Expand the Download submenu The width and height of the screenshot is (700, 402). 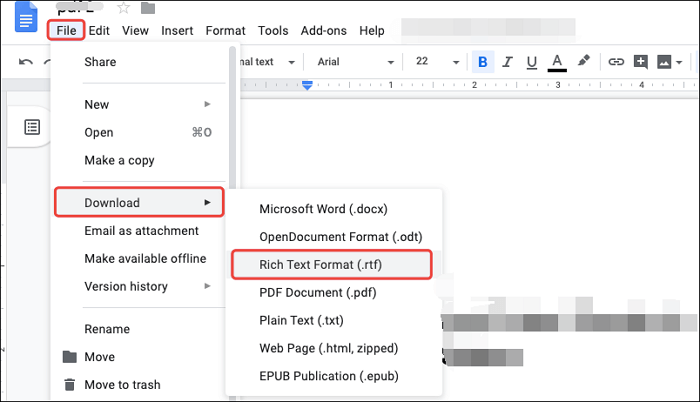coord(139,202)
